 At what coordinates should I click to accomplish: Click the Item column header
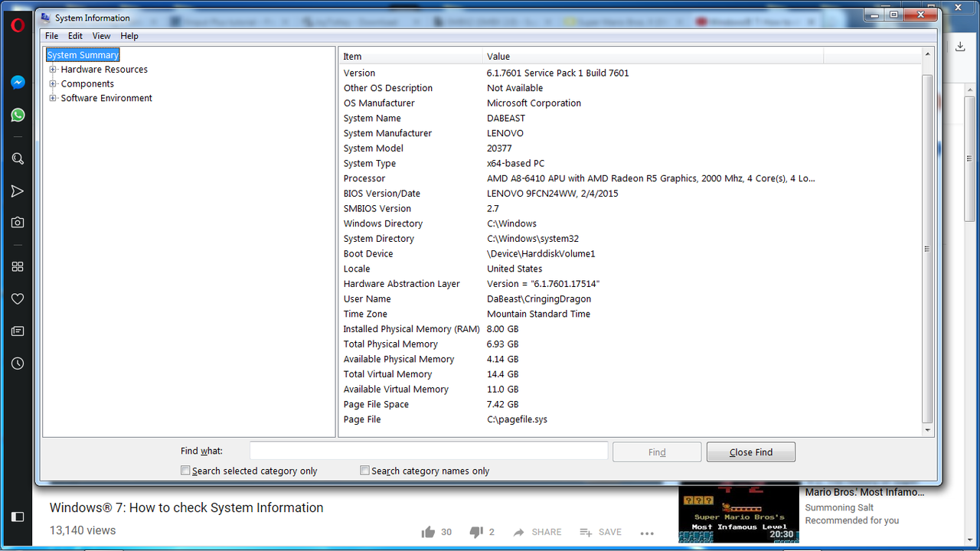coord(411,56)
